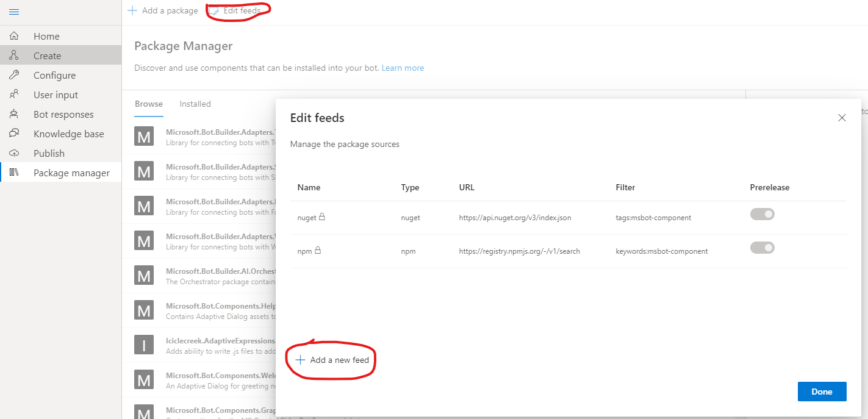Collapse the sidebar using the hamburger menu
The width and height of the screenshot is (868, 419).
(15, 10)
